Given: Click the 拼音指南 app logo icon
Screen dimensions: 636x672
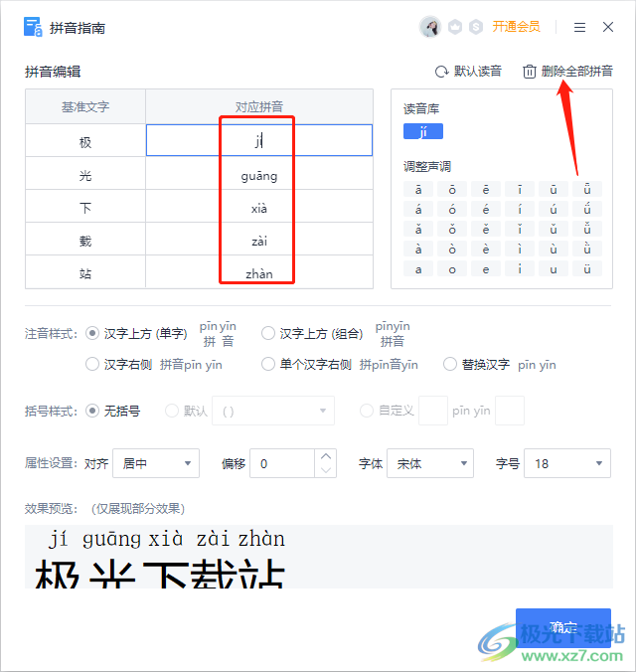Looking at the screenshot, I should [x=33, y=27].
